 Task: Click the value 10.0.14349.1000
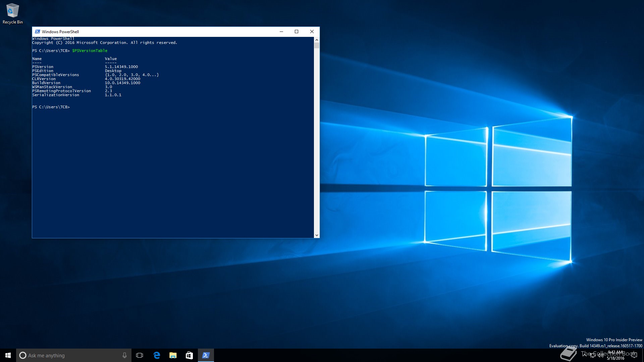point(122,83)
